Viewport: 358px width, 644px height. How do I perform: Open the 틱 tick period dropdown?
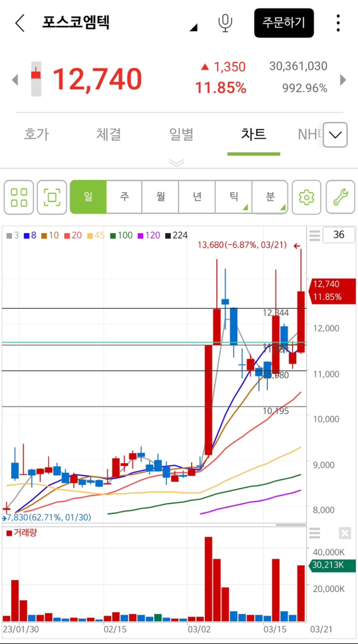tap(233, 197)
